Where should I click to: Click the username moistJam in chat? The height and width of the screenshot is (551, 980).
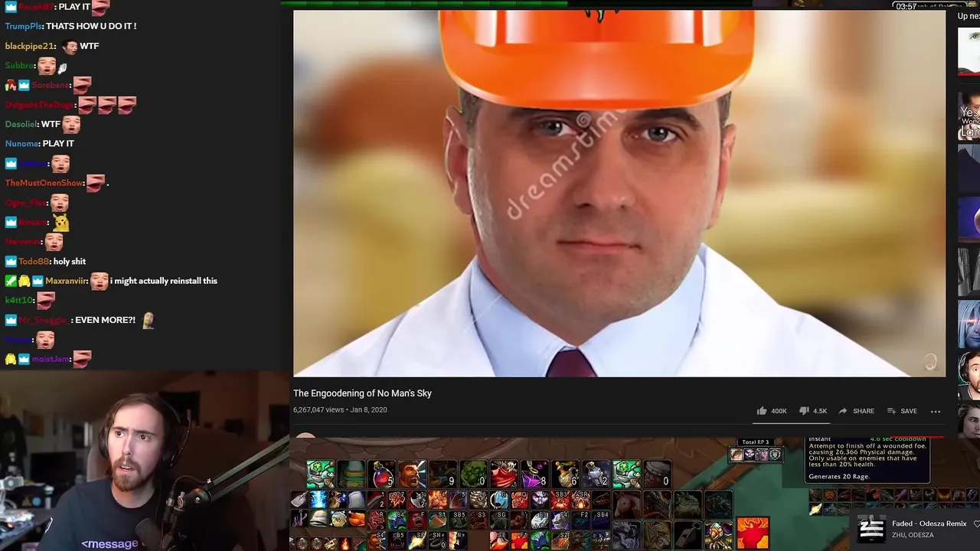click(x=51, y=359)
